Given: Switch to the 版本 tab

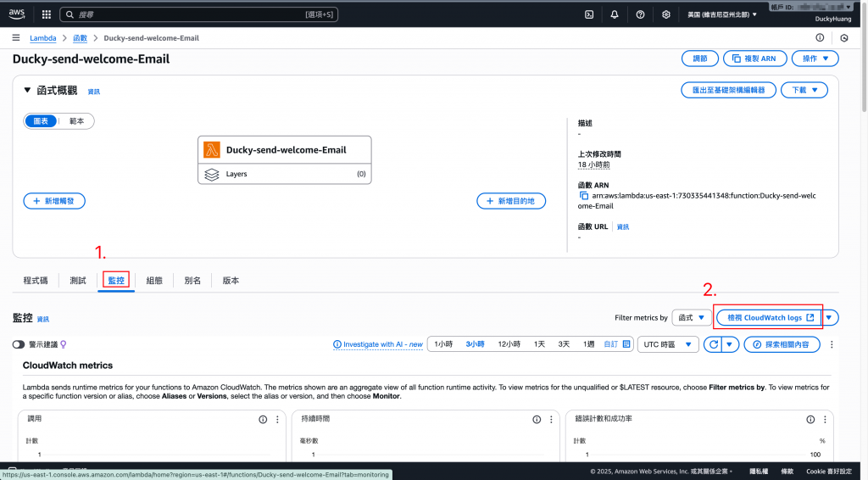Looking at the screenshot, I should pyautogui.click(x=231, y=281).
